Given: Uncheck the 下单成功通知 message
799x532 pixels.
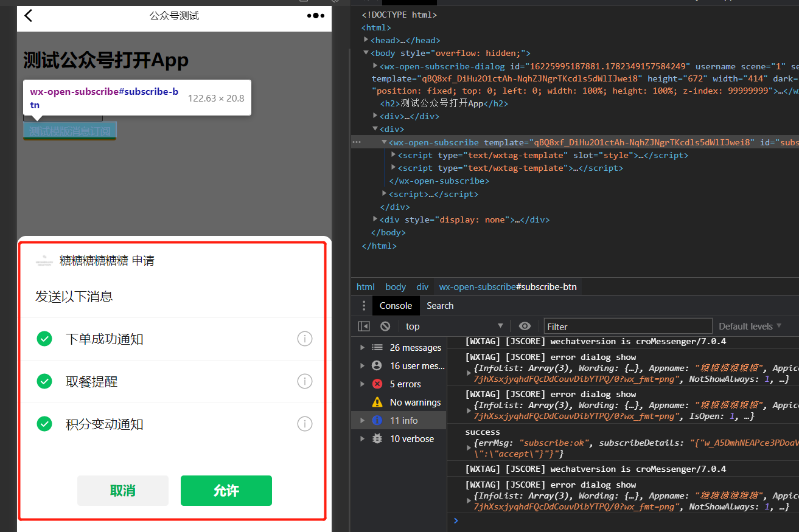Looking at the screenshot, I should tap(44, 339).
